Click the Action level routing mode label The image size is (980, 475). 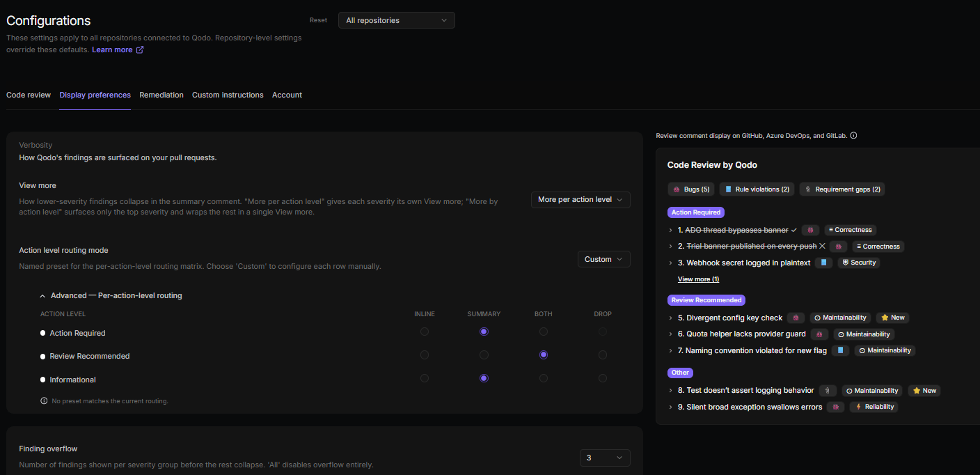[x=63, y=250]
